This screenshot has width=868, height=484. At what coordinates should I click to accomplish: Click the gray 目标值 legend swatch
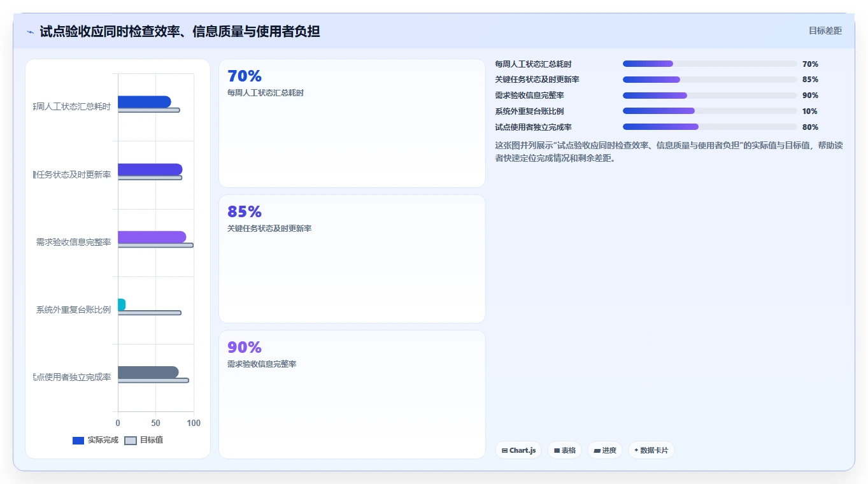pos(131,441)
